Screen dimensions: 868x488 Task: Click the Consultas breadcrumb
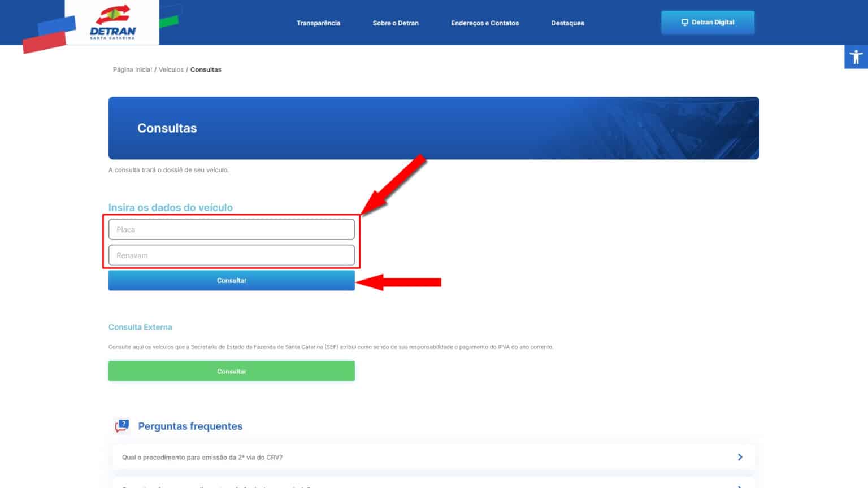(x=206, y=69)
